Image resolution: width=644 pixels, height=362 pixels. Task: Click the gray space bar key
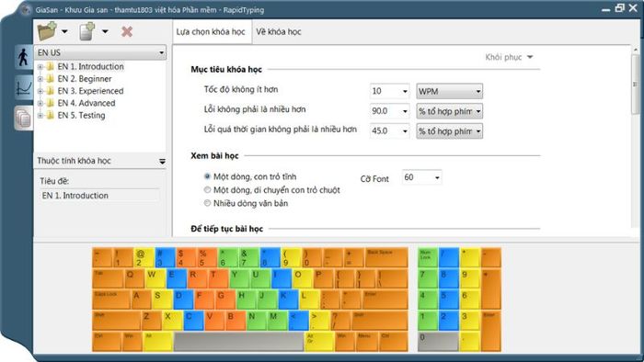click(238, 341)
